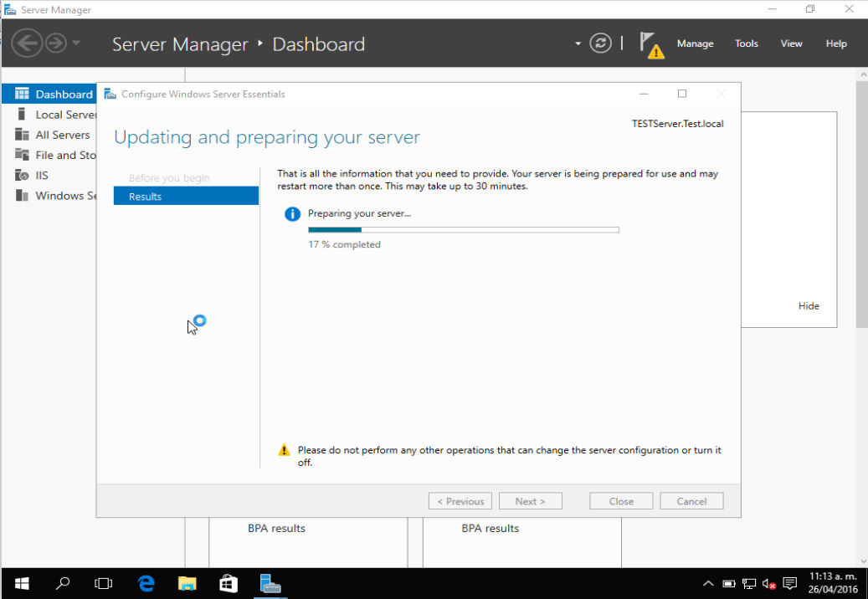
Task: Open the Manage menu
Action: click(695, 43)
